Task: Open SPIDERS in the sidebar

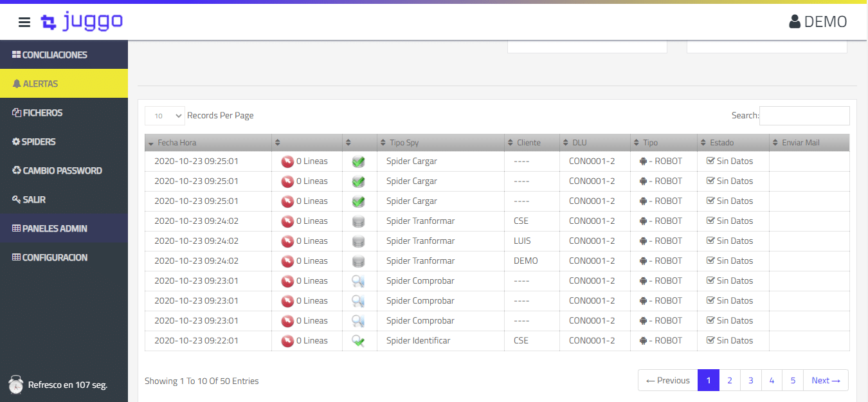Action: point(64,142)
